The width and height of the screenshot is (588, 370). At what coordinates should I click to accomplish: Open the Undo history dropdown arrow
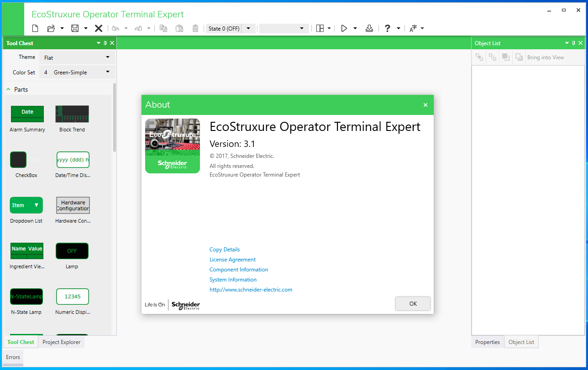[126, 28]
